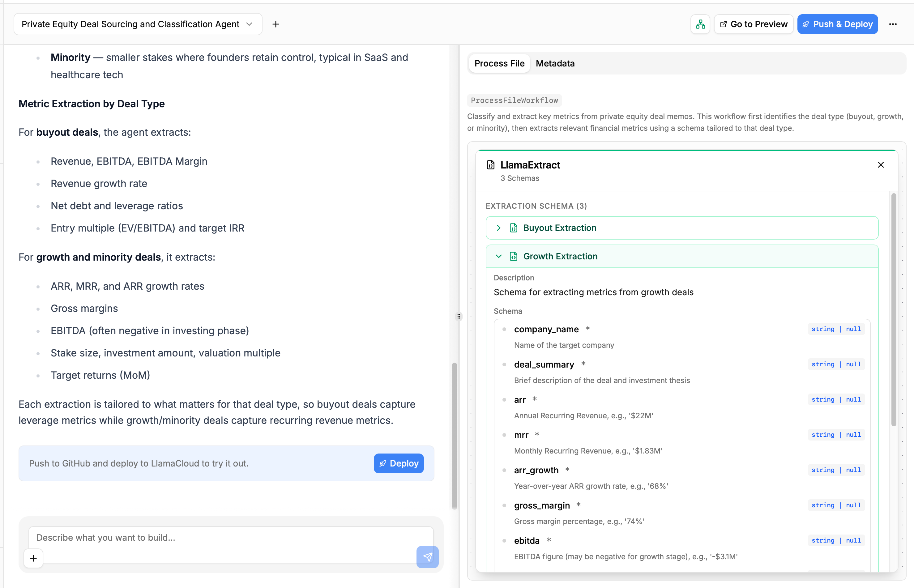Image resolution: width=914 pixels, height=588 pixels.
Task: Click the send message paper plane icon
Action: pos(427,557)
